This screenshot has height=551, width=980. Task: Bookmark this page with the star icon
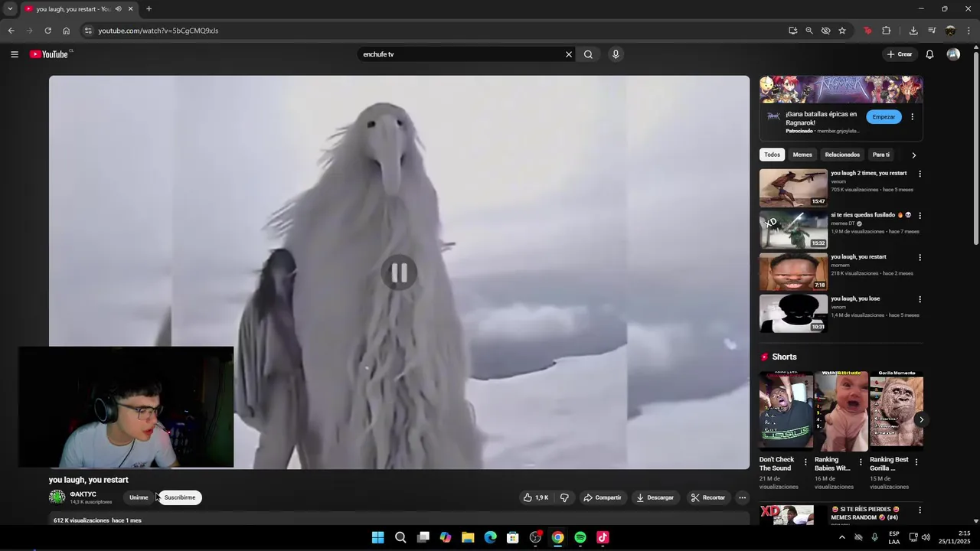[x=842, y=31]
